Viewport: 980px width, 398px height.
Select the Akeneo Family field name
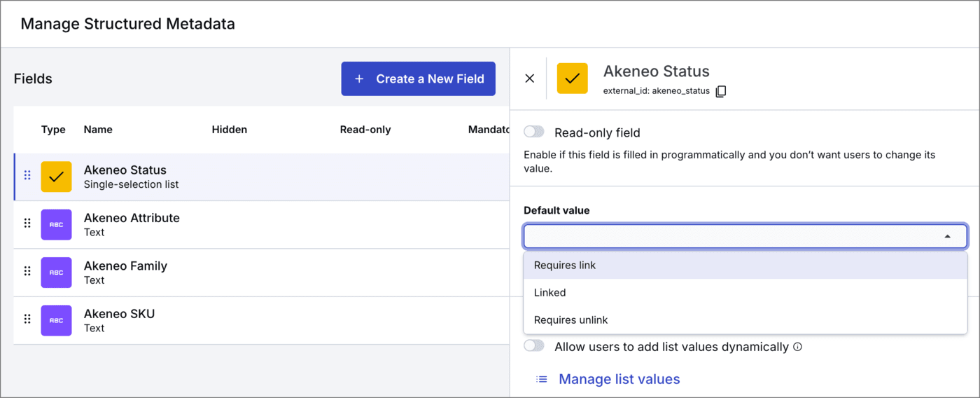[x=125, y=266]
